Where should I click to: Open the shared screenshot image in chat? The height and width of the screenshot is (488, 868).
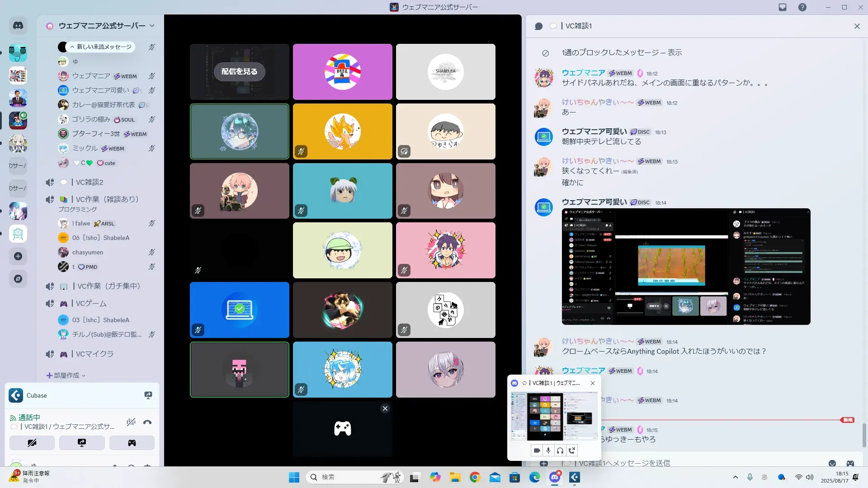click(686, 267)
